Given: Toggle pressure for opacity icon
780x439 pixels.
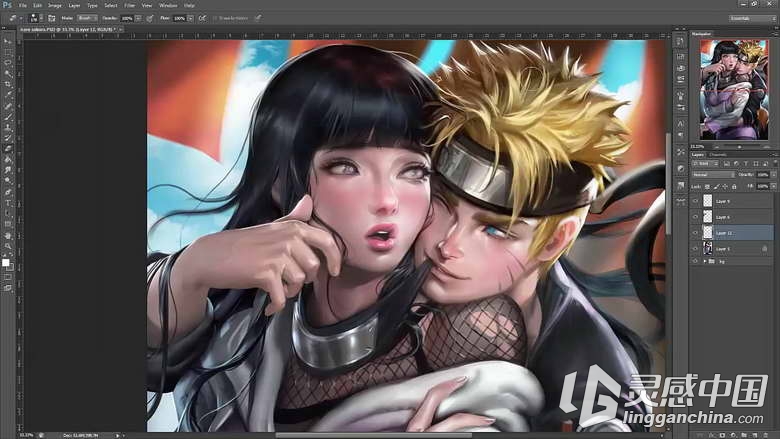Looking at the screenshot, I should pos(150,18).
